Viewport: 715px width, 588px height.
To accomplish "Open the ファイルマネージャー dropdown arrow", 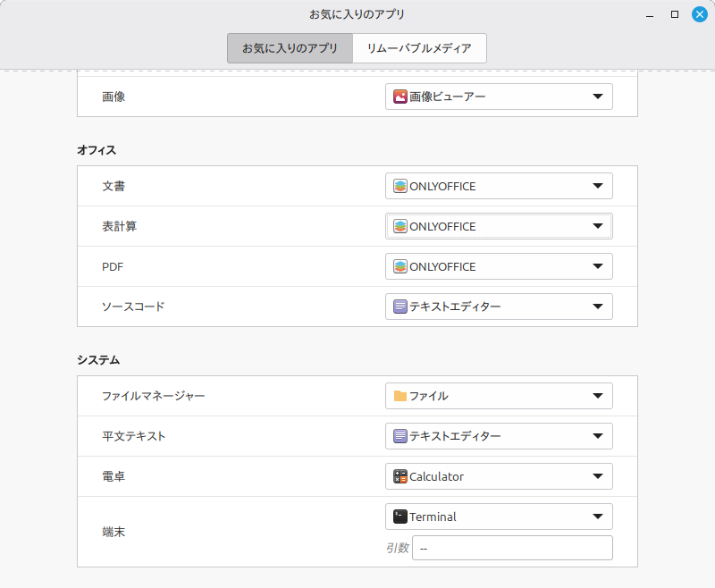I will click(598, 396).
